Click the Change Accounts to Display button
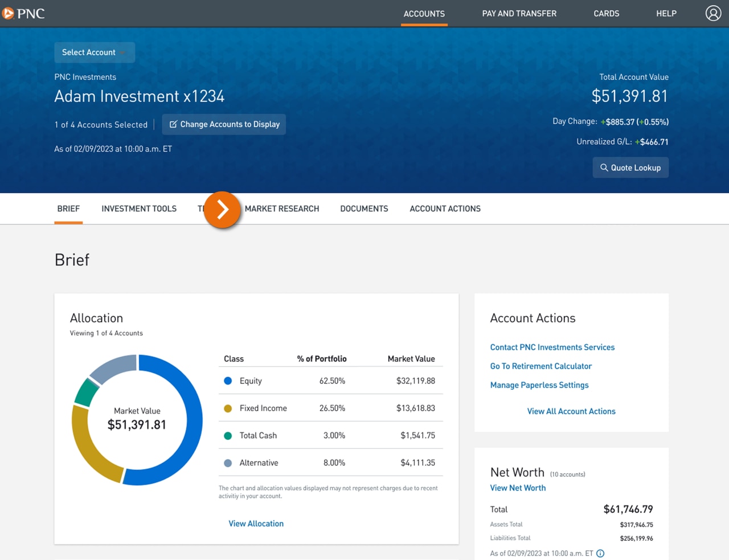The height and width of the screenshot is (560, 729). coord(224,124)
